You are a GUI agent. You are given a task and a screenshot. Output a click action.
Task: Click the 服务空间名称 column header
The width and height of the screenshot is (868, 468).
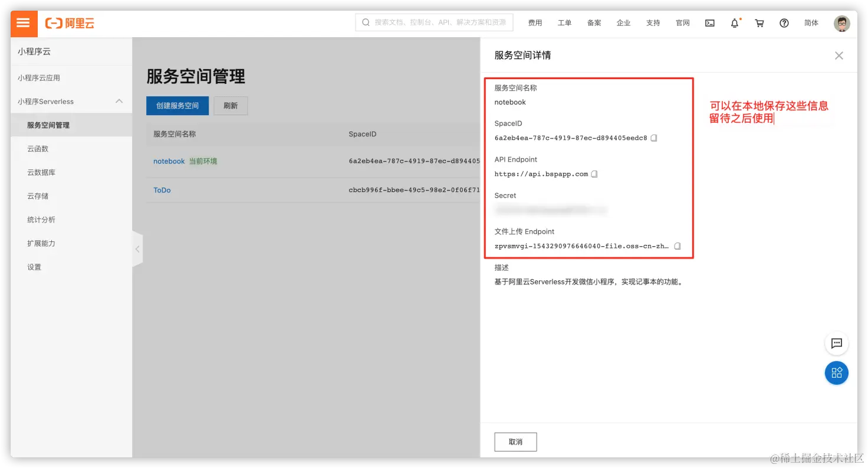tap(175, 134)
